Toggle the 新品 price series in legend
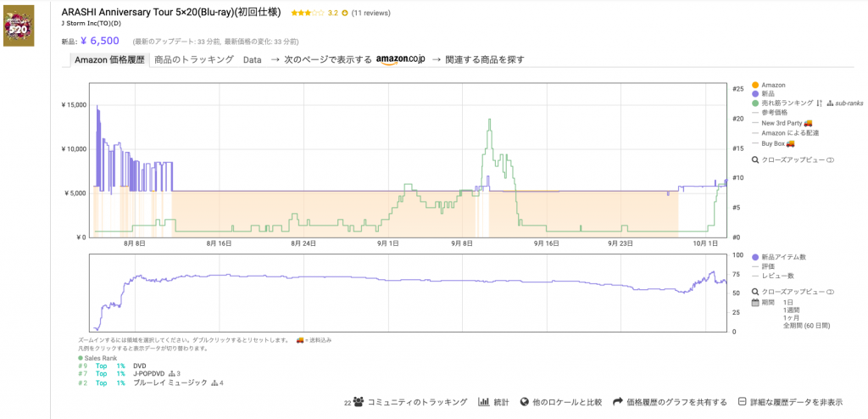Screen dimensions: 868x419 pos(755,93)
